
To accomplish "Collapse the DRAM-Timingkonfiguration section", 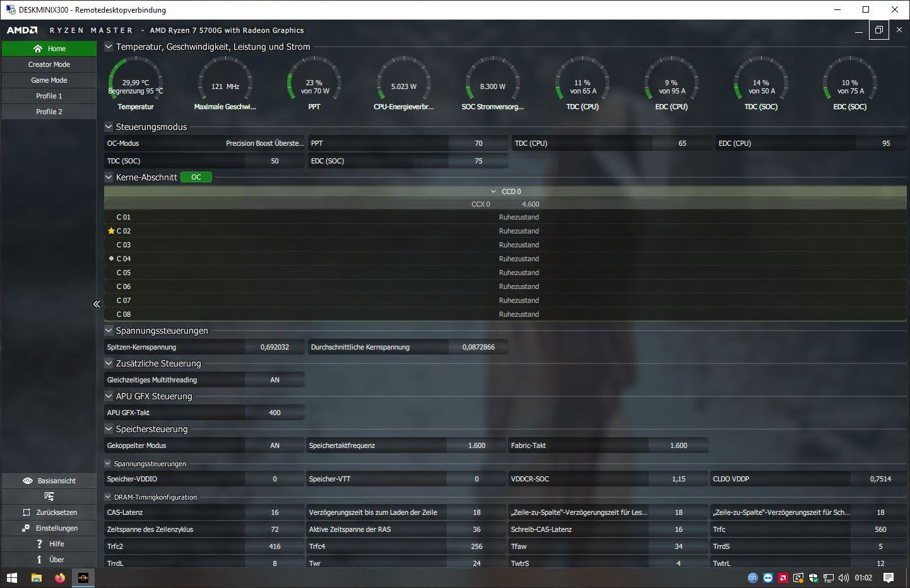I will [x=108, y=497].
